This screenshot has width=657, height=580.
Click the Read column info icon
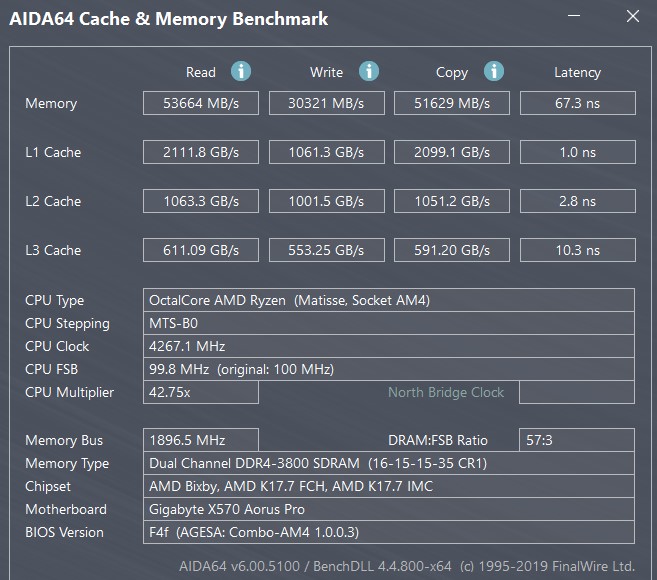241,71
